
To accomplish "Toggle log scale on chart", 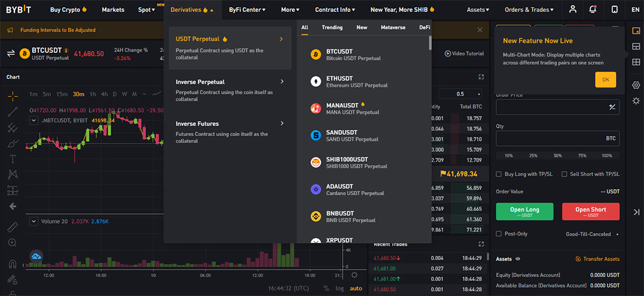I will pos(340,288).
